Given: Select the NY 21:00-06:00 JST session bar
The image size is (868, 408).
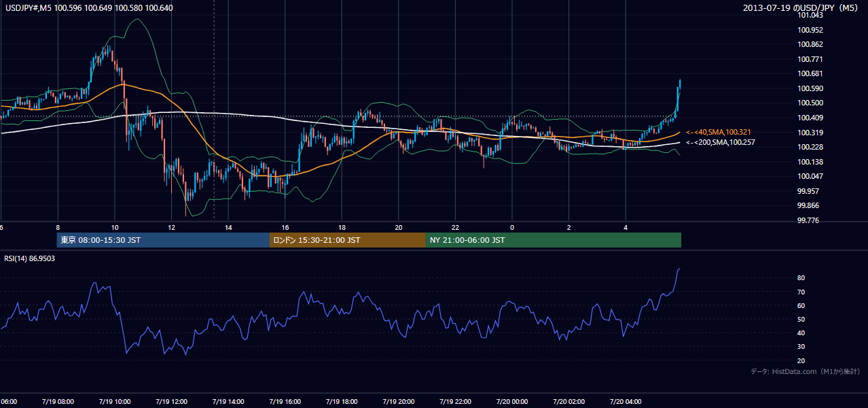Looking at the screenshot, I should (554, 240).
